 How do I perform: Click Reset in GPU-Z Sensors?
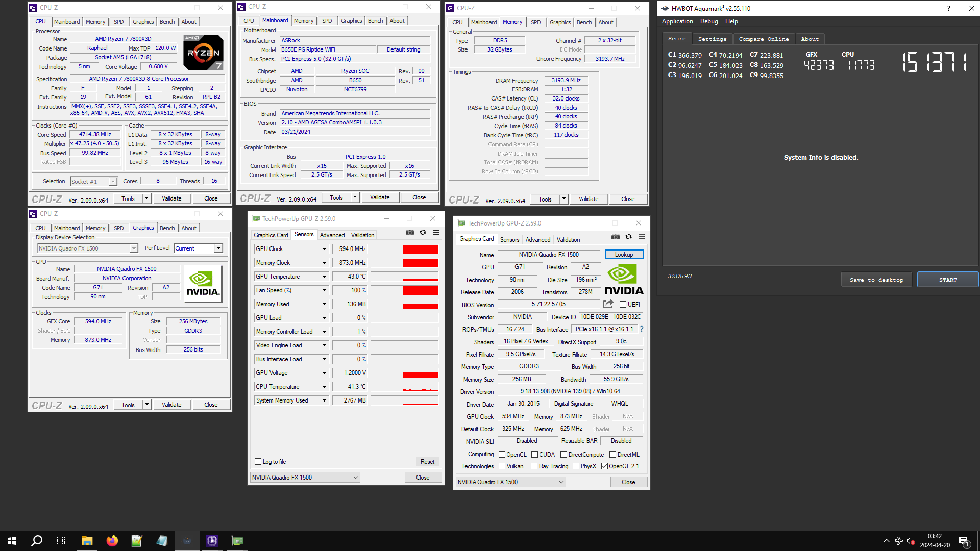(x=427, y=462)
